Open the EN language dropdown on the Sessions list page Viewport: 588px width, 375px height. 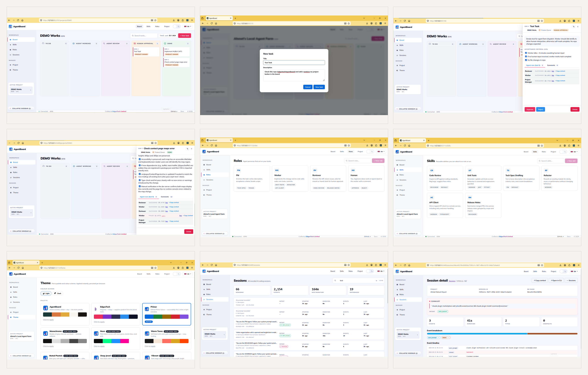tap(381, 271)
